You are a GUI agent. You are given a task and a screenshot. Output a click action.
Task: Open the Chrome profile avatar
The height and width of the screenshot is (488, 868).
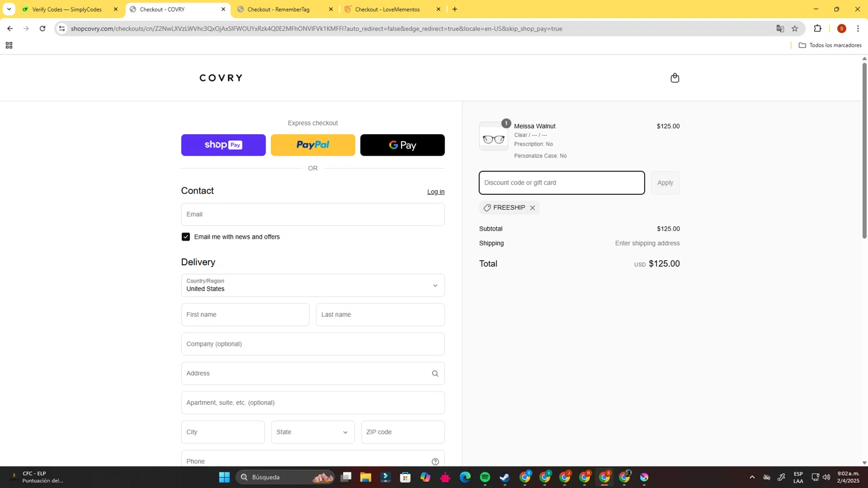click(x=841, y=28)
